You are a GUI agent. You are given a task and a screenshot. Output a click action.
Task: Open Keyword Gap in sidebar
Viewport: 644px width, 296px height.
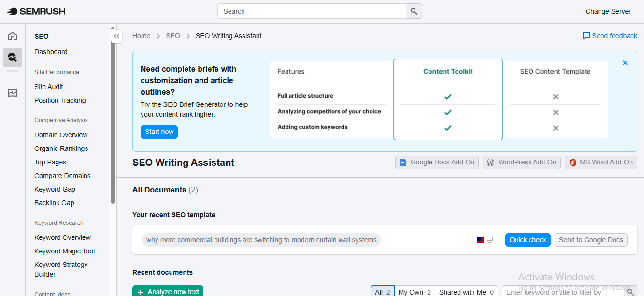[55, 189]
